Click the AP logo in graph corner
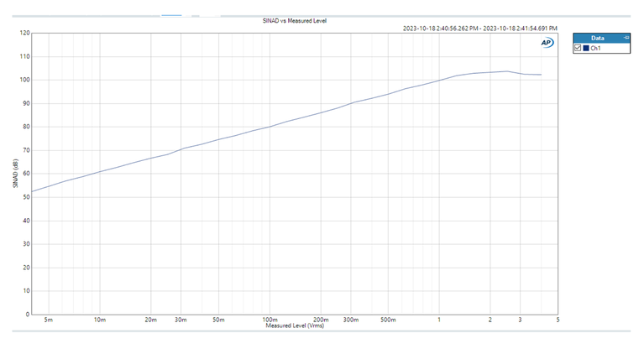Image resolution: width=644 pixels, height=349 pixels. pyautogui.click(x=547, y=42)
